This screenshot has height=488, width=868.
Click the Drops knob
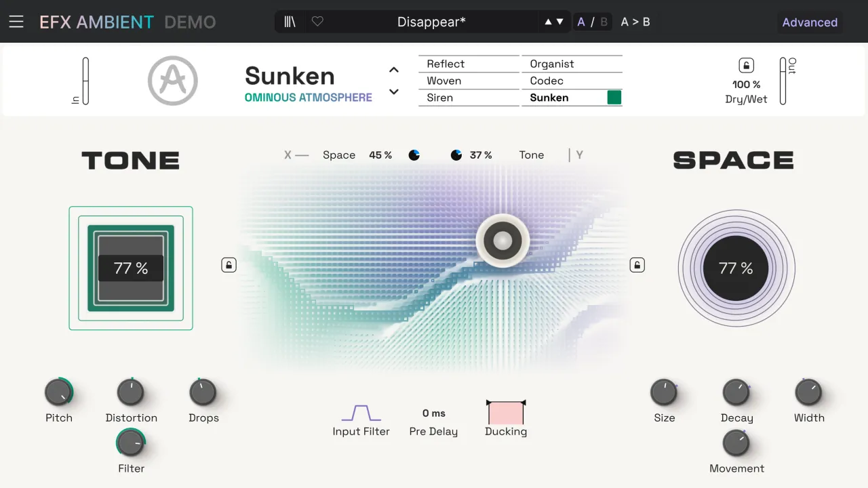(202, 392)
